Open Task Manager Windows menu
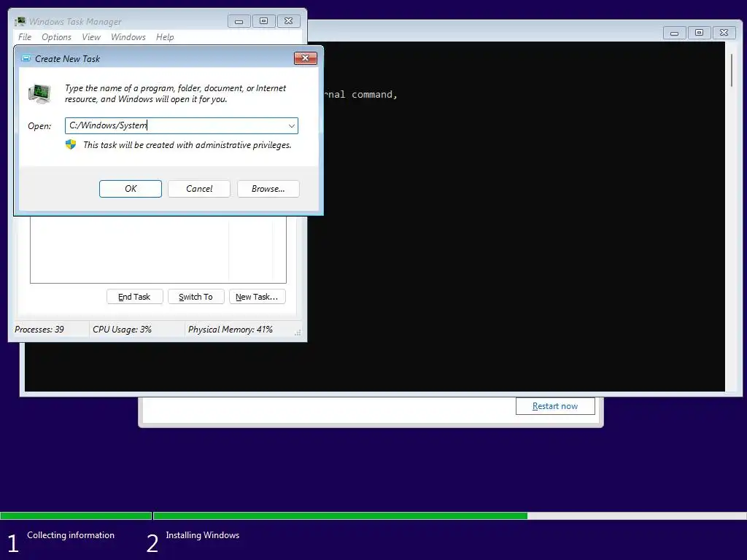 point(128,37)
